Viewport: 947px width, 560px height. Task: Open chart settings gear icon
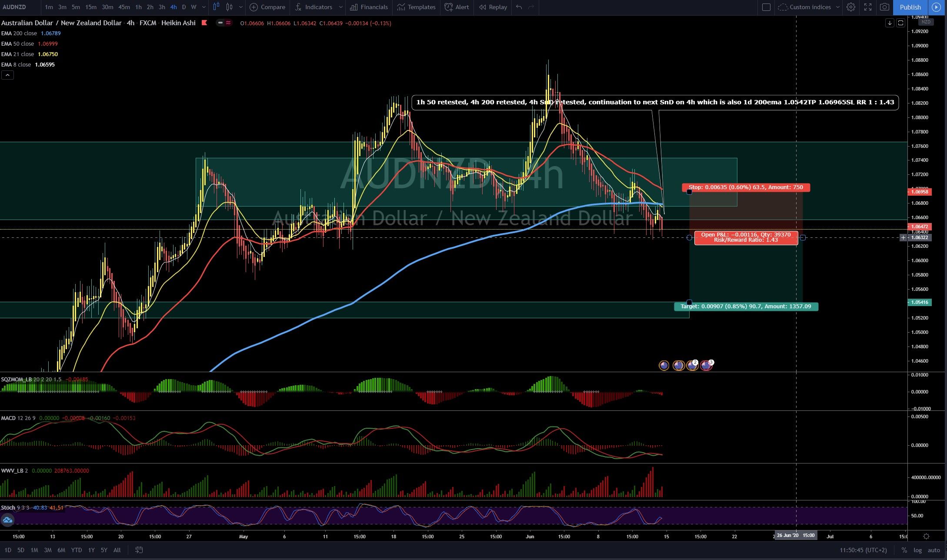click(x=851, y=7)
